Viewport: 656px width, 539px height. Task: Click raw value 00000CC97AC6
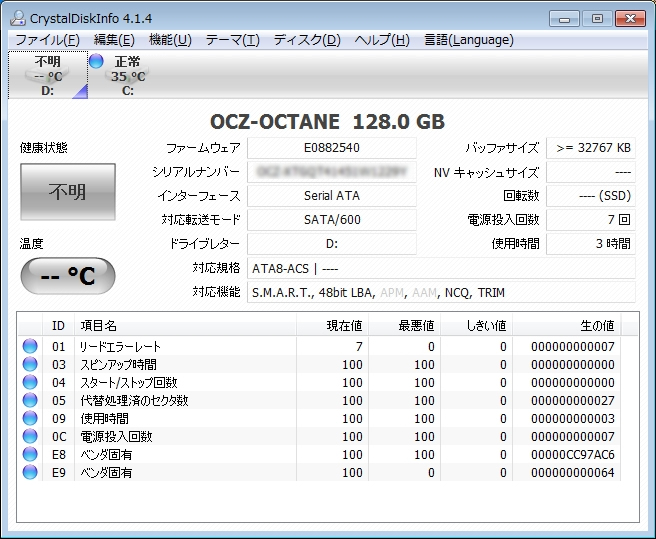(573, 454)
